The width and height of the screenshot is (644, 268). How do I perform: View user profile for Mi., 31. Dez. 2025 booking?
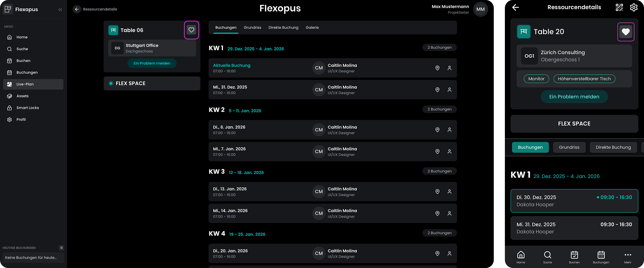[449, 90]
